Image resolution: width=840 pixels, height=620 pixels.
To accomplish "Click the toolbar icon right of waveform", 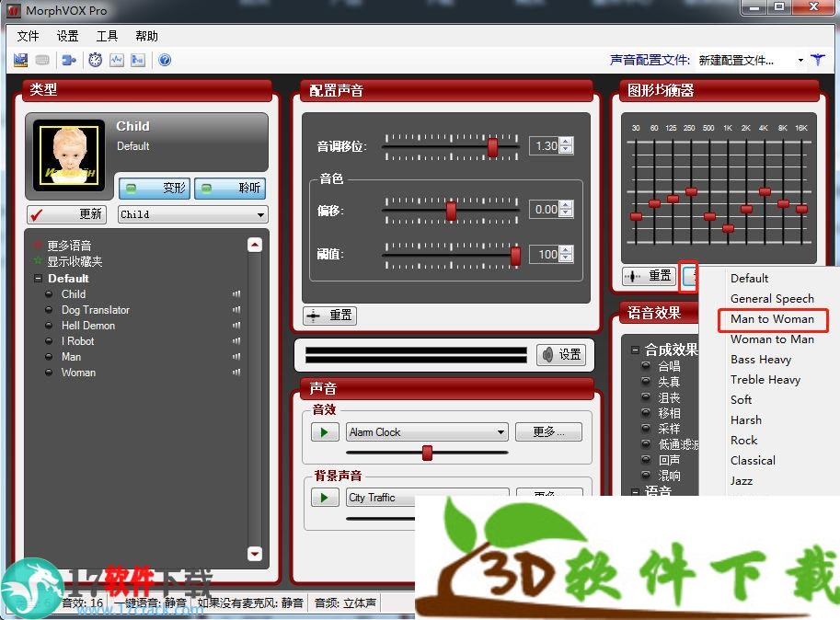I will click(x=138, y=60).
